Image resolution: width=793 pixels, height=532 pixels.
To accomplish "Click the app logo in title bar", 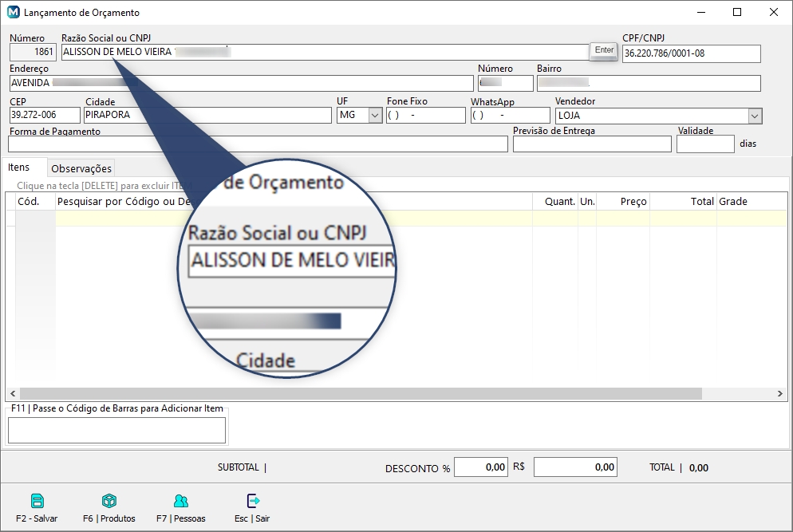I will pyautogui.click(x=13, y=13).
